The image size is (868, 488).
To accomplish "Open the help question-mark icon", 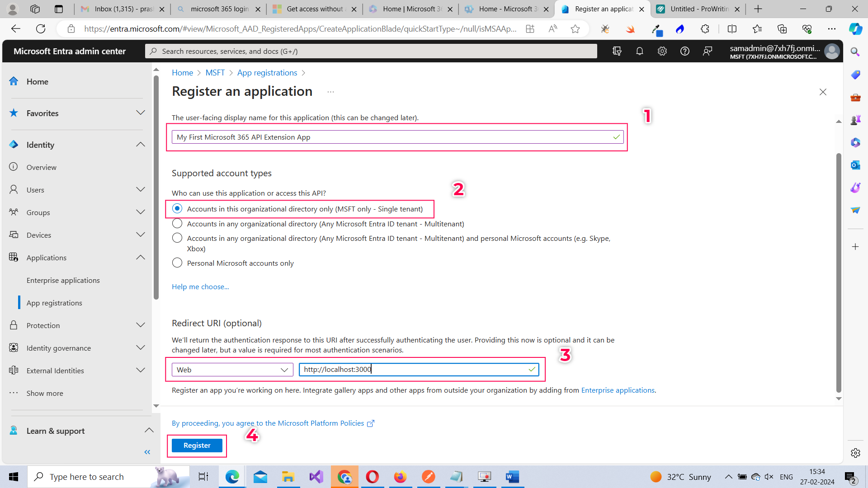I will coord(684,51).
